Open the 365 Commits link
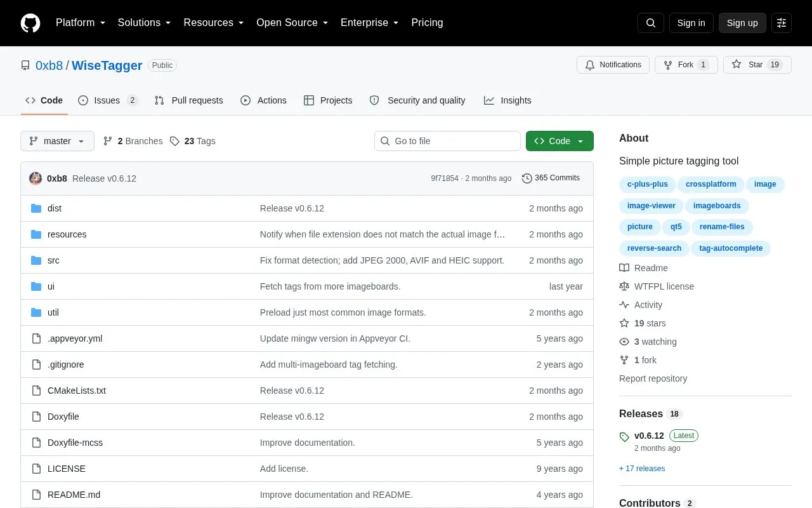This screenshot has width=812, height=508. point(551,178)
